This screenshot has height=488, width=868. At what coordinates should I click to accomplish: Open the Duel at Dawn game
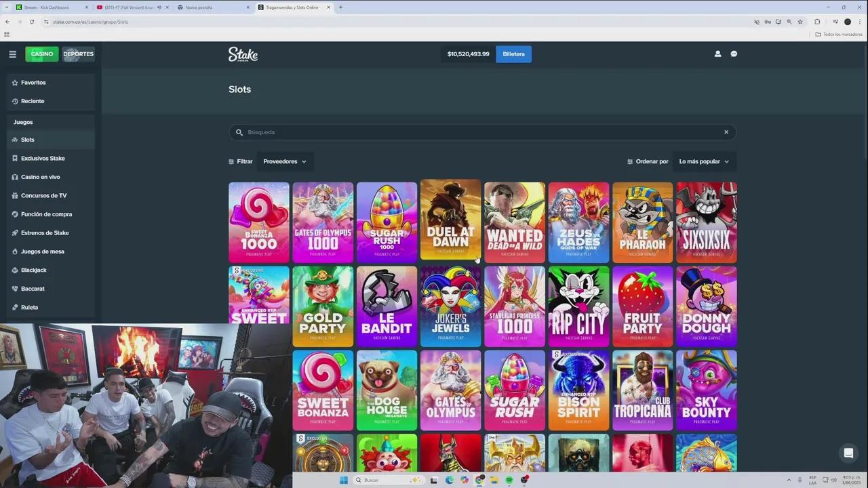(x=450, y=220)
